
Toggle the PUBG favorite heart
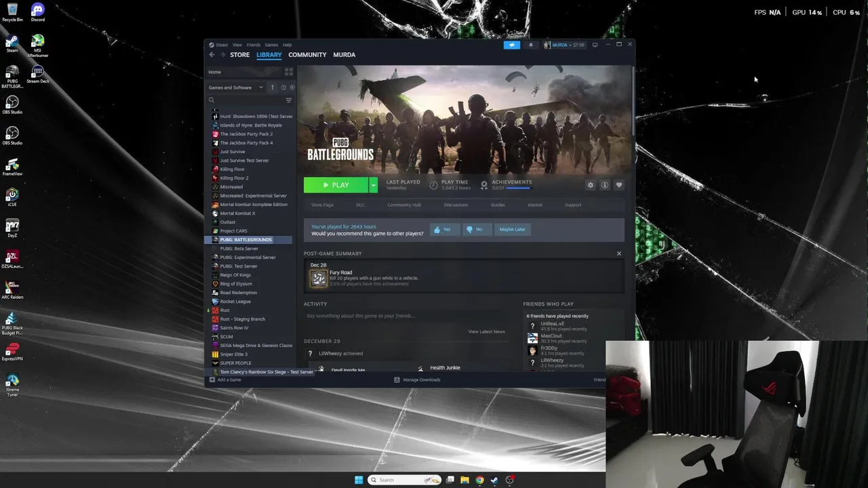coord(618,185)
